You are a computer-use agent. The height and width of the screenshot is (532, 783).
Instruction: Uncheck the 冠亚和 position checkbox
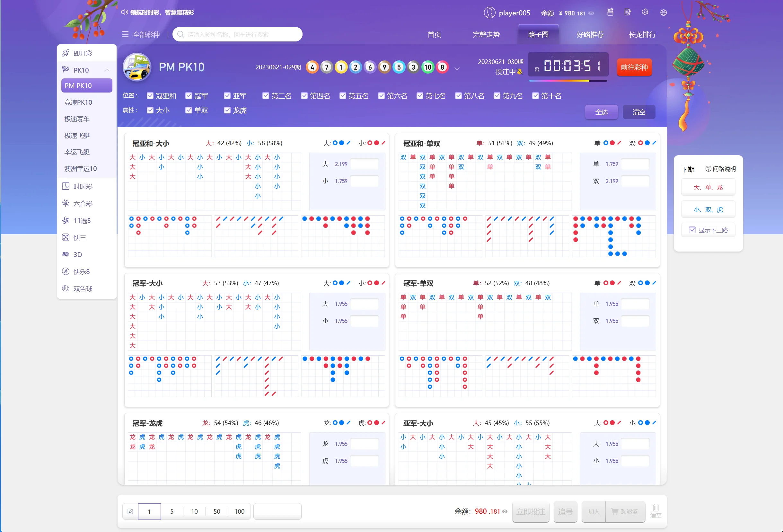(x=150, y=96)
